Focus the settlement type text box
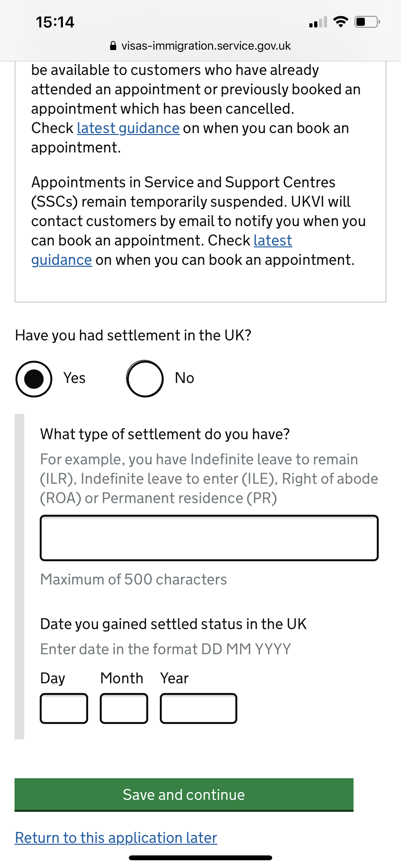 coord(209,538)
